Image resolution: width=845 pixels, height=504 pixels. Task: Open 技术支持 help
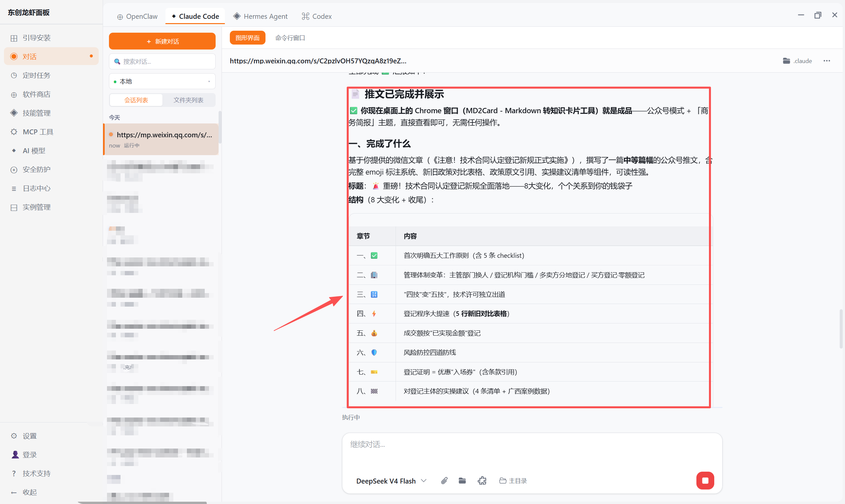pos(51,473)
